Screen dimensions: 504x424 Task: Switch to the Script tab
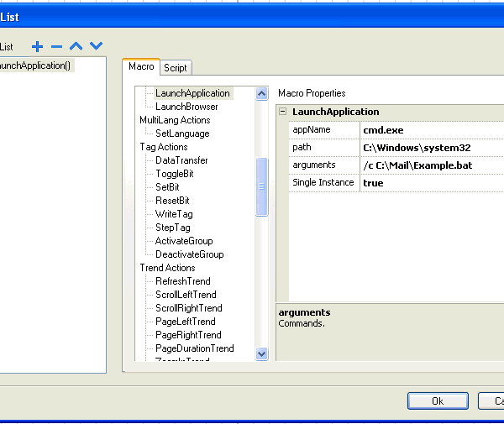pyautogui.click(x=176, y=68)
